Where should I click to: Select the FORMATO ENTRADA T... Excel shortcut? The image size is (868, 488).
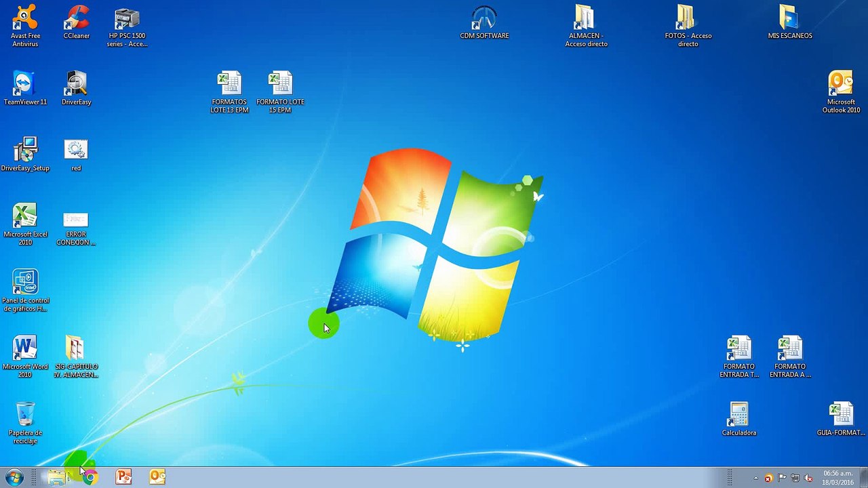point(739,357)
